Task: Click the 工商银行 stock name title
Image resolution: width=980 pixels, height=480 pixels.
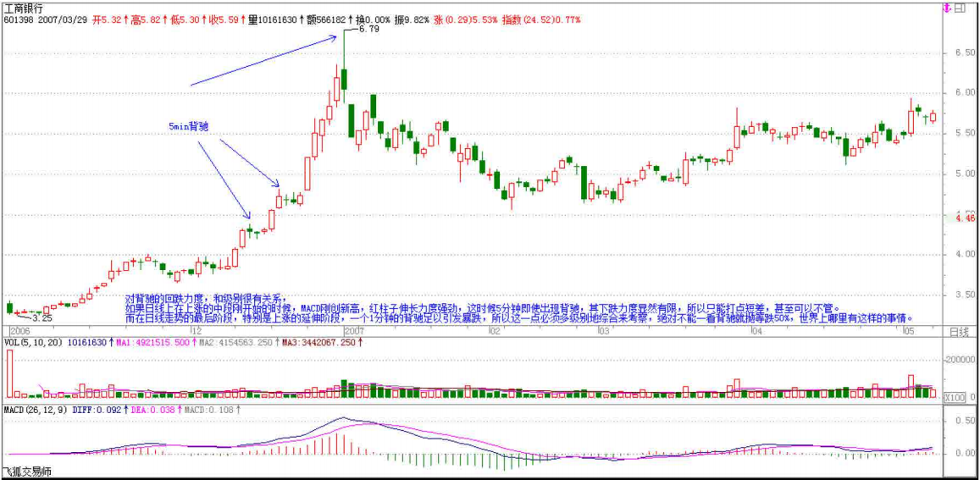Action: click(23, 7)
